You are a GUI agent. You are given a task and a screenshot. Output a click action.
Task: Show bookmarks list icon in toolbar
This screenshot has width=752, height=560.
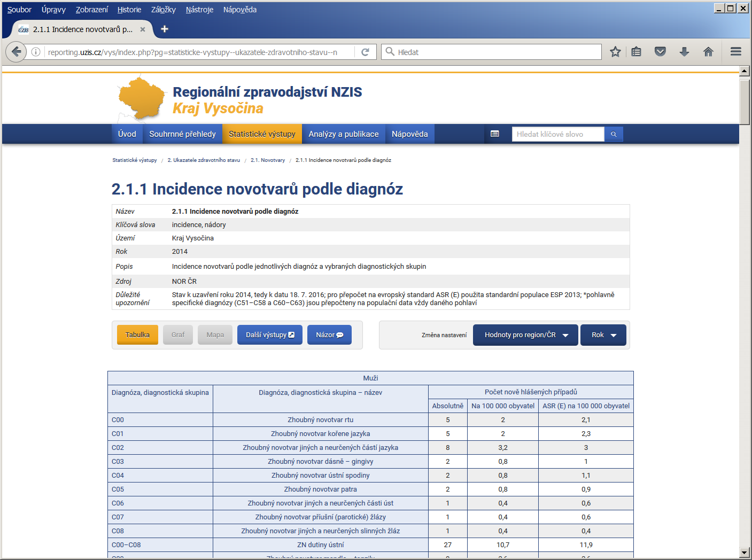[x=636, y=52]
